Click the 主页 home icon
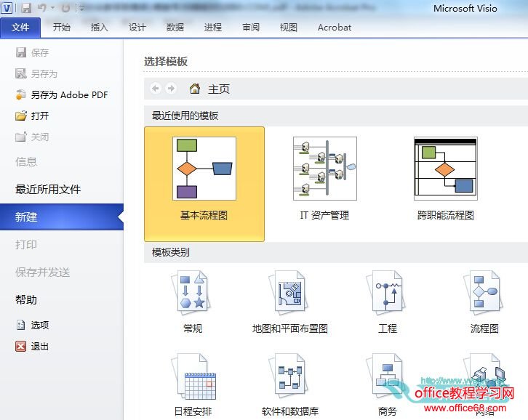The height and width of the screenshot is (420, 528). click(195, 89)
